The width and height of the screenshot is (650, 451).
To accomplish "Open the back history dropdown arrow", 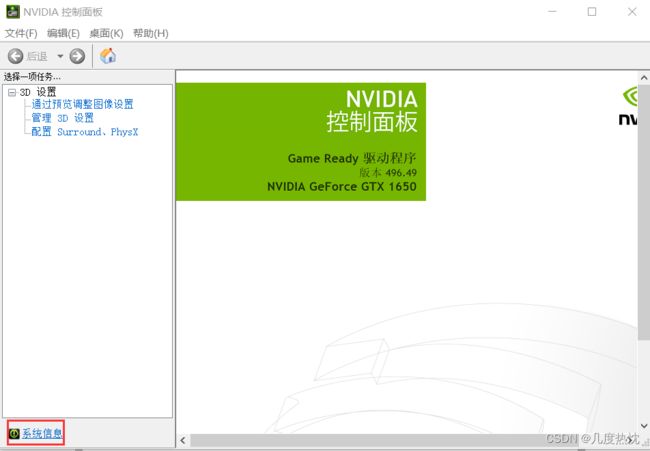I will [x=60, y=56].
